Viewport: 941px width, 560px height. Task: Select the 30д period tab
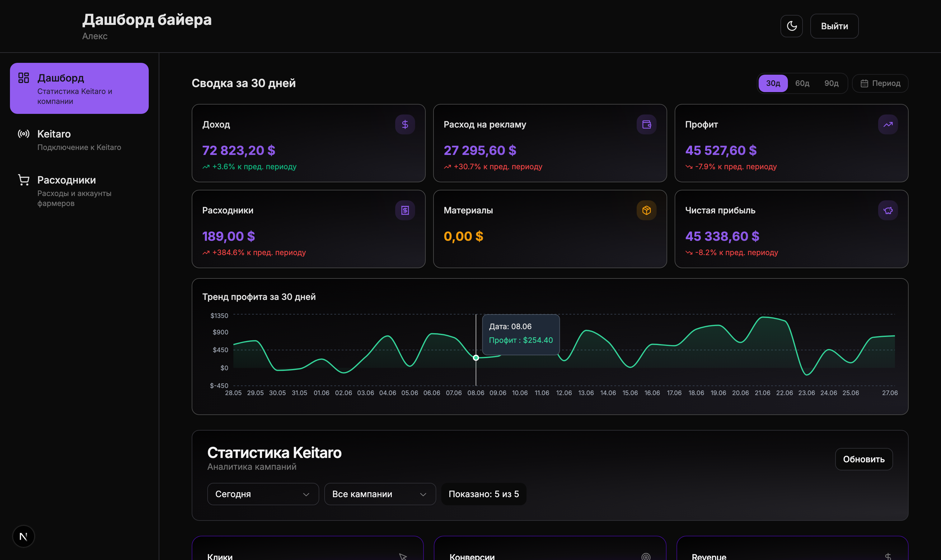pyautogui.click(x=773, y=83)
